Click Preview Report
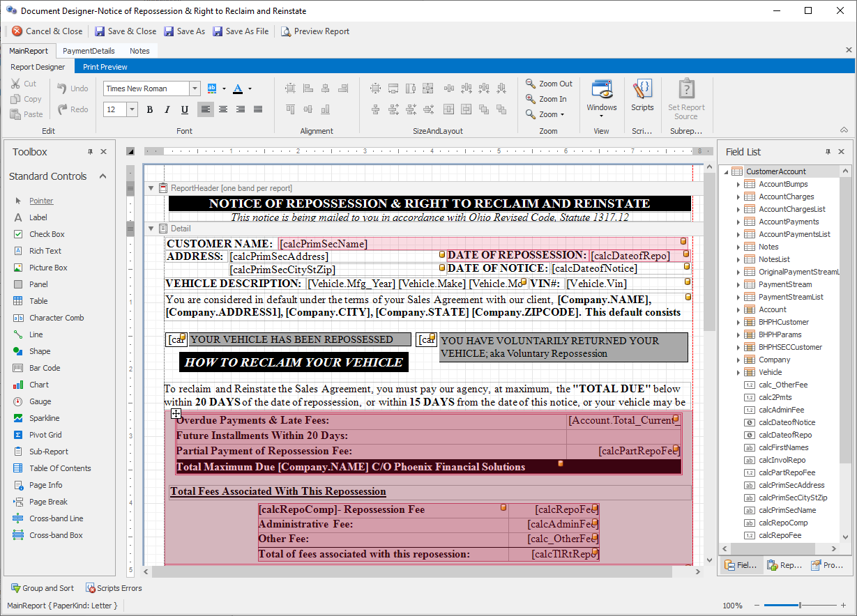Screen dimensions: 857x616 (x=315, y=31)
